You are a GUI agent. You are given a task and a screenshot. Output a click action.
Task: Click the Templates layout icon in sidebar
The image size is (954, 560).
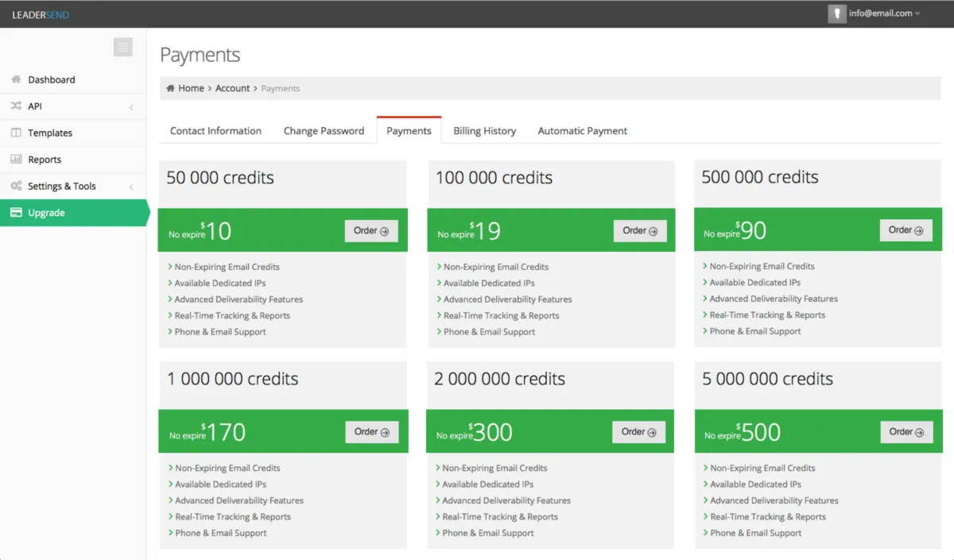point(16,133)
